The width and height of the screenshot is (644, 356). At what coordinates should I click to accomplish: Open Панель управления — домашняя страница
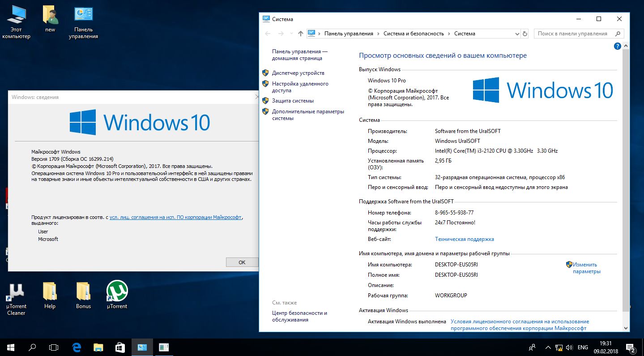[300, 55]
